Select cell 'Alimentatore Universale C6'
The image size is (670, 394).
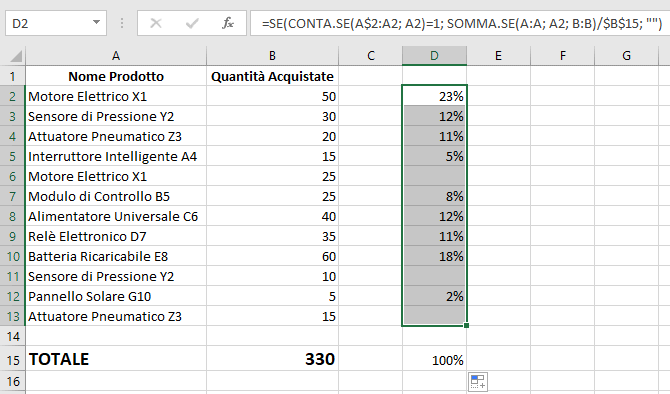(x=116, y=216)
